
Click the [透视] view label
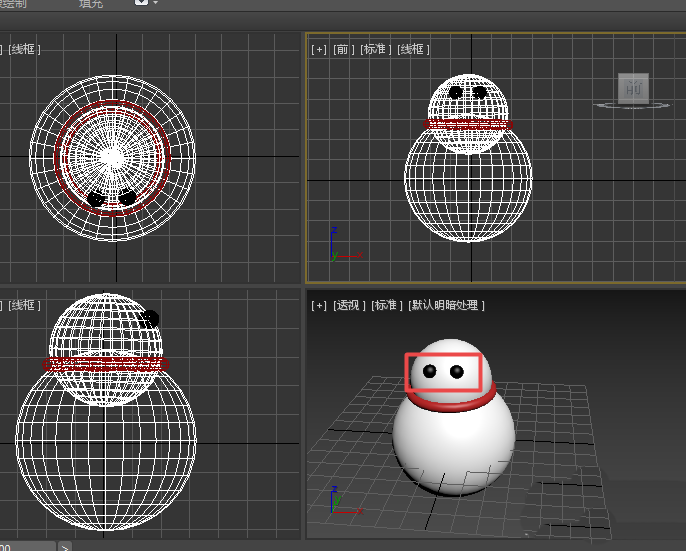coord(349,305)
